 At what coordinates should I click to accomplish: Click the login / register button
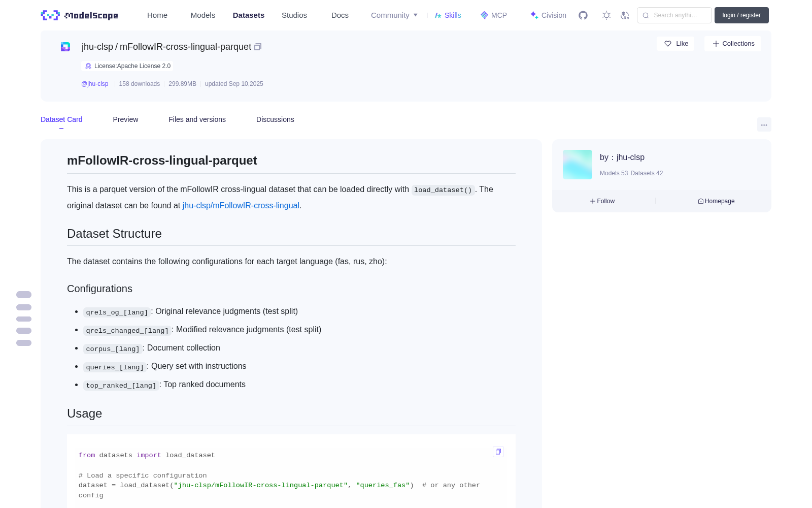click(741, 15)
